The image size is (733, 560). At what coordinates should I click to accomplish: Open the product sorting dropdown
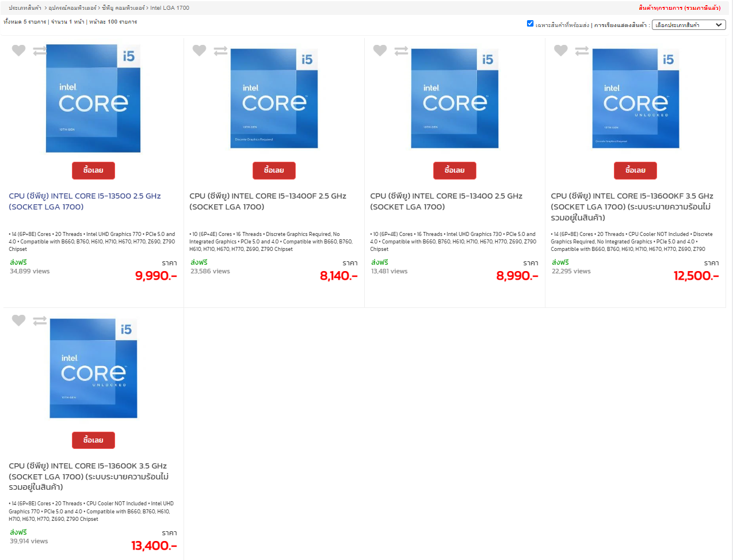pos(689,25)
